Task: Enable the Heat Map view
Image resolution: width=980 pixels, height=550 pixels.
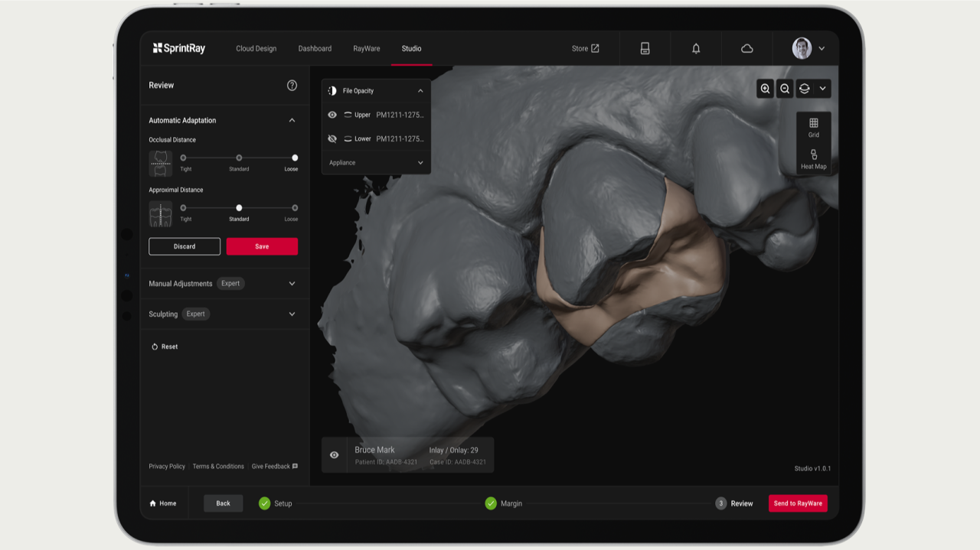Action: 814,159
